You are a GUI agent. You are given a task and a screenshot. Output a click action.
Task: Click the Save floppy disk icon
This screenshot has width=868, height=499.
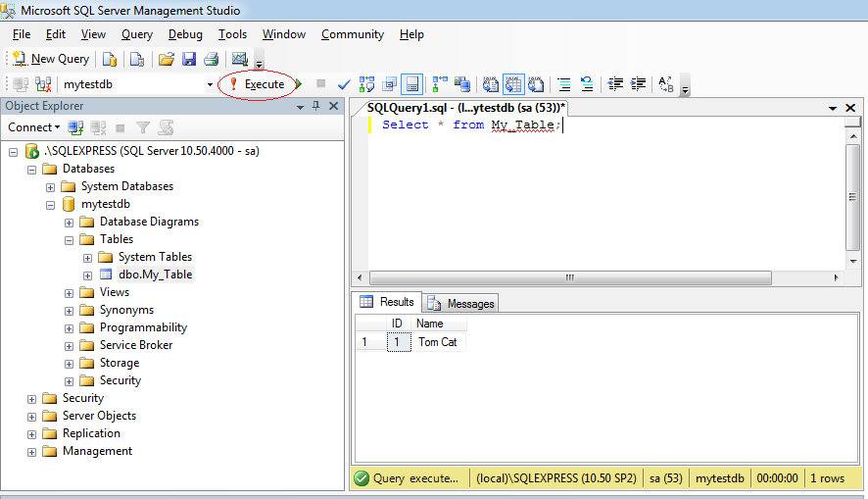point(189,59)
